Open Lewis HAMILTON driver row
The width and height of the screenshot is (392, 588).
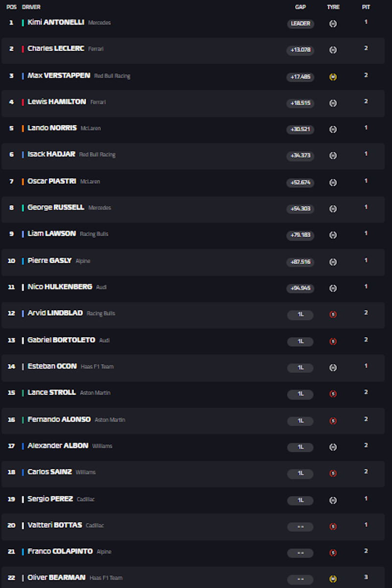click(x=193, y=103)
